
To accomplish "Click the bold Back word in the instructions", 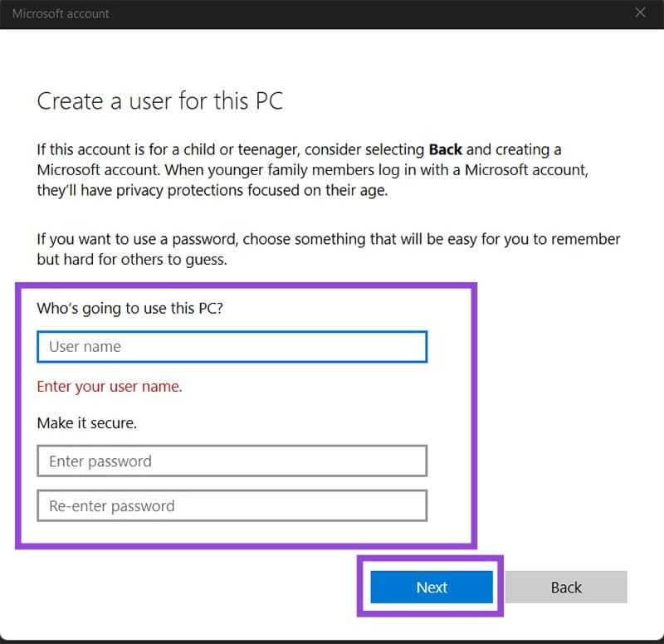I will [445, 149].
